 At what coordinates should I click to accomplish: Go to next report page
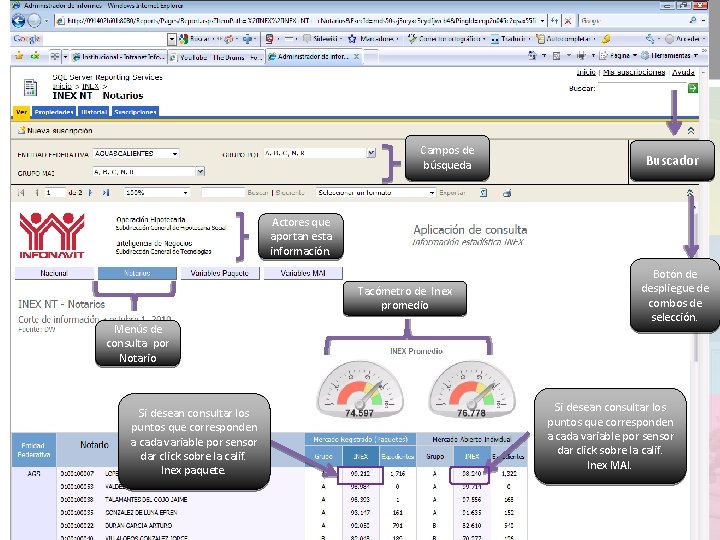coord(90,193)
